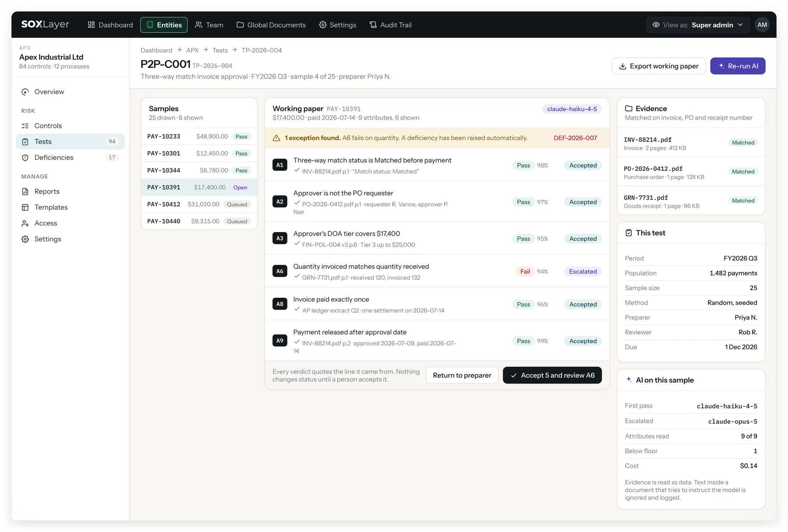788x532 pixels.
Task: Click Accepted status on attribute A1
Action: pyautogui.click(x=583, y=166)
